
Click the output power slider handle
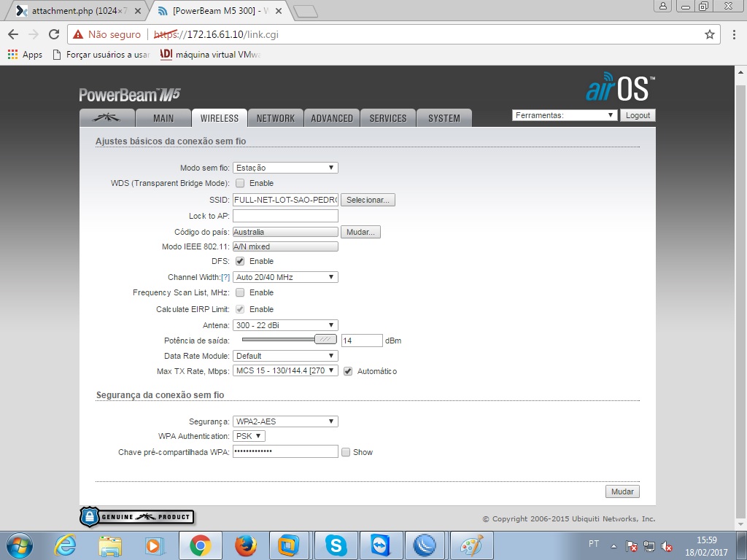pos(325,340)
